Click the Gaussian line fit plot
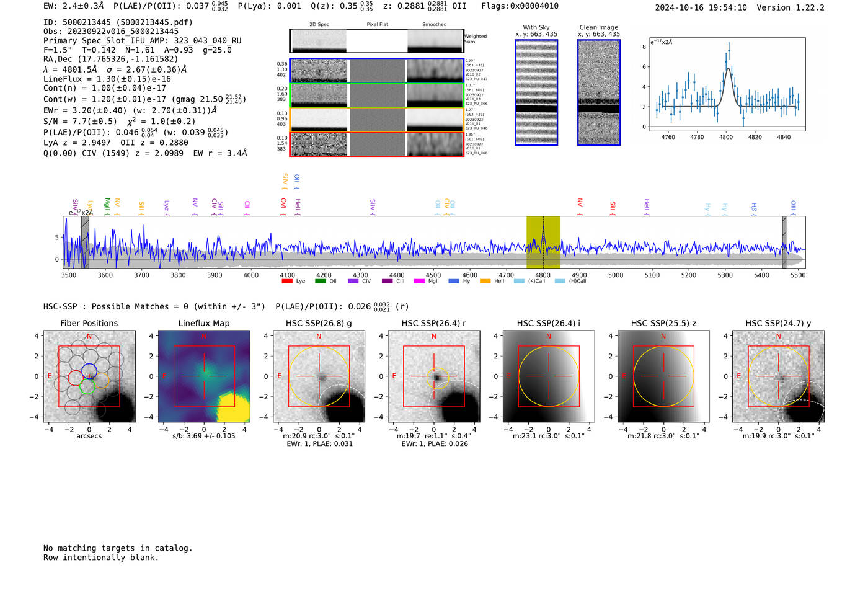This screenshot has width=868, height=591. 727,84
